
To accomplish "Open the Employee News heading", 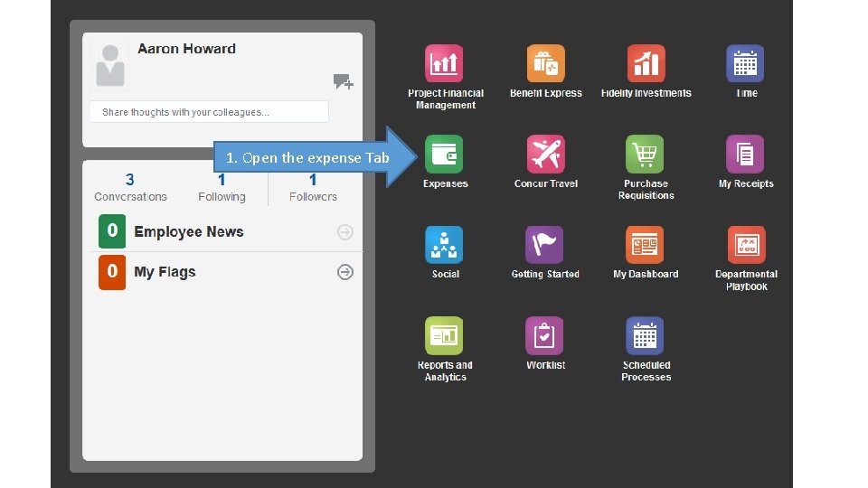I will click(x=189, y=232).
